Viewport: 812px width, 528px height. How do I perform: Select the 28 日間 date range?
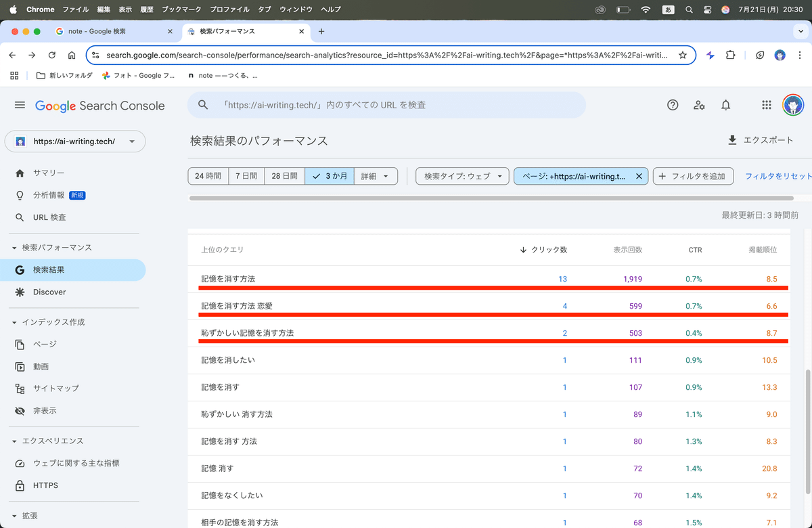pos(284,176)
